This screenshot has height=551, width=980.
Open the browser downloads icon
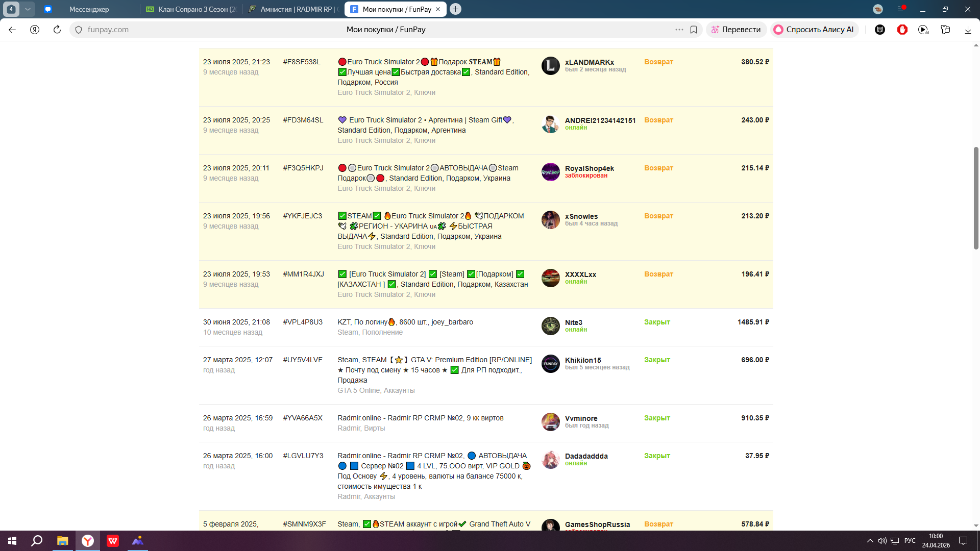(968, 30)
